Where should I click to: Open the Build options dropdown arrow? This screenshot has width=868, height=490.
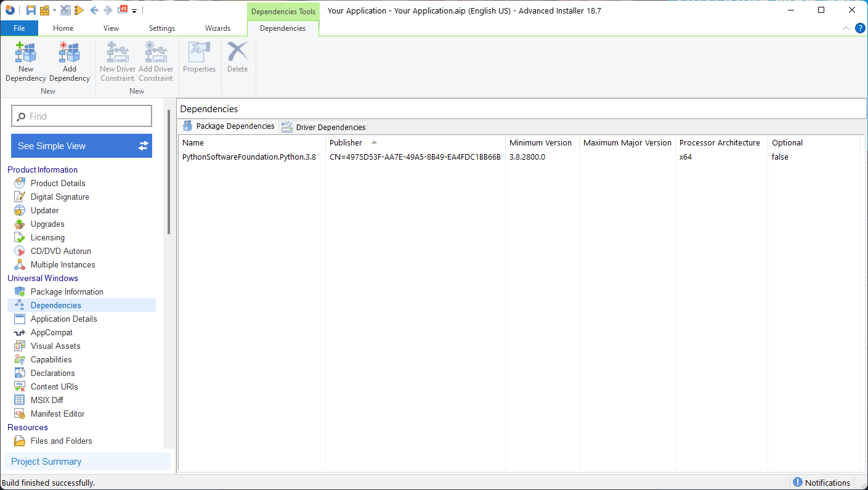[54, 10]
